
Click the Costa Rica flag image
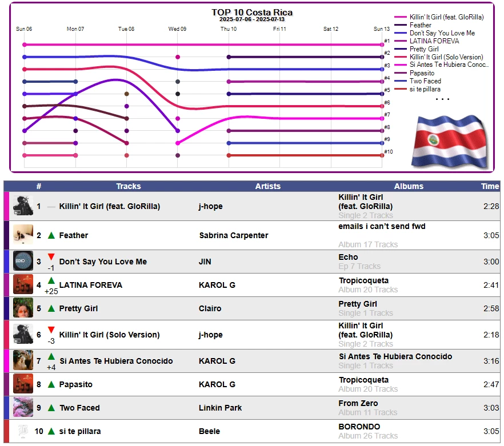click(450, 142)
